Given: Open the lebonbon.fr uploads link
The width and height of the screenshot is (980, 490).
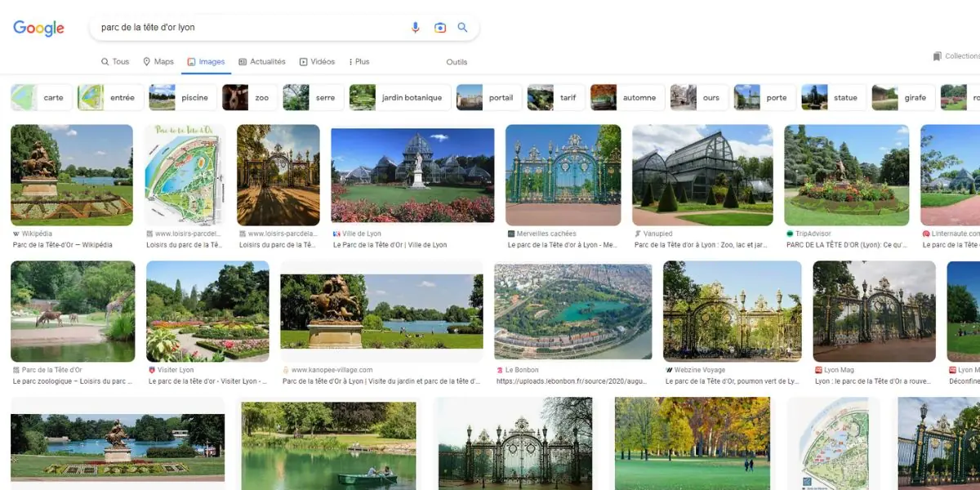Looking at the screenshot, I should (x=571, y=381).
